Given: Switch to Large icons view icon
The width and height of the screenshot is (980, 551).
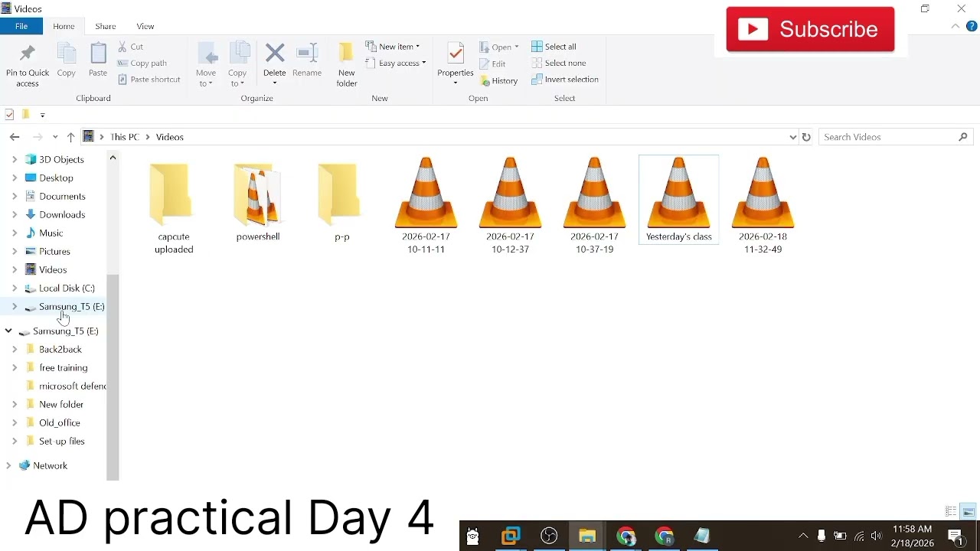Looking at the screenshot, I should pos(969,512).
